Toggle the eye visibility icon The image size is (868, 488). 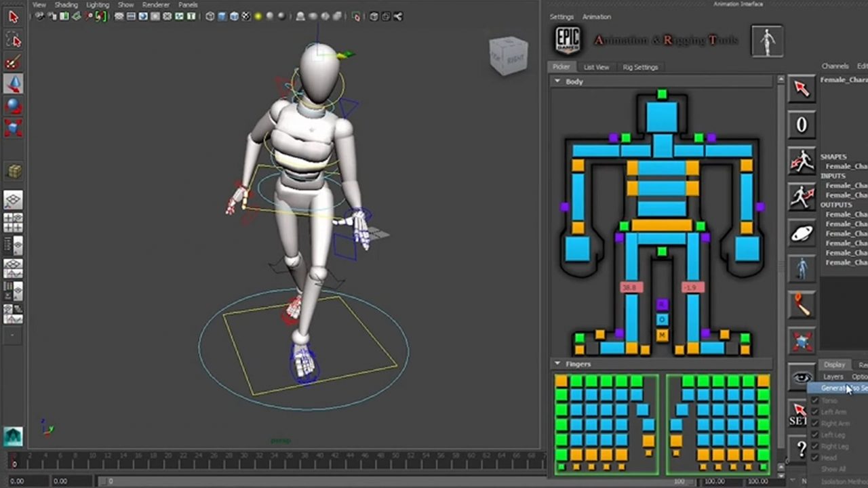[802, 378]
